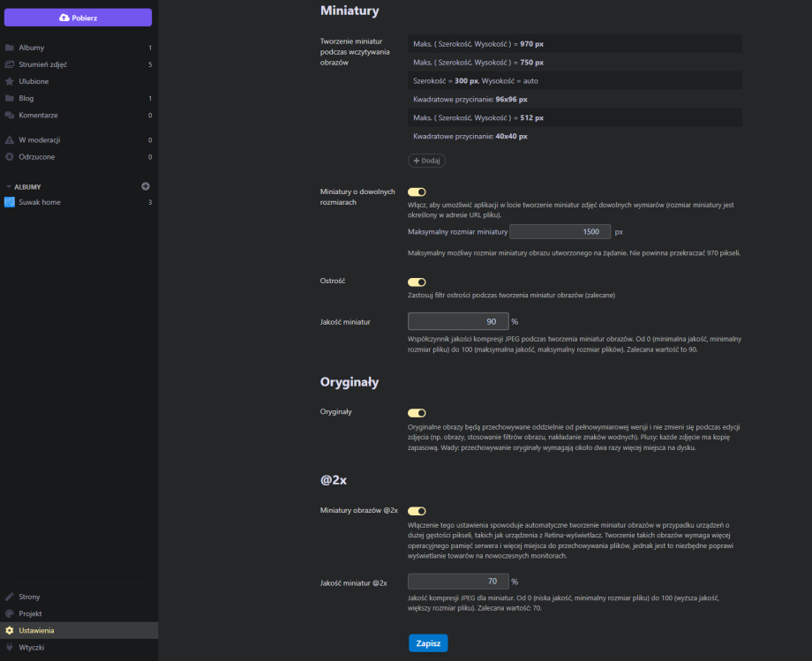Open Strumień zdjęć in sidebar
Viewport: 812px width, 661px height.
(42, 64)
